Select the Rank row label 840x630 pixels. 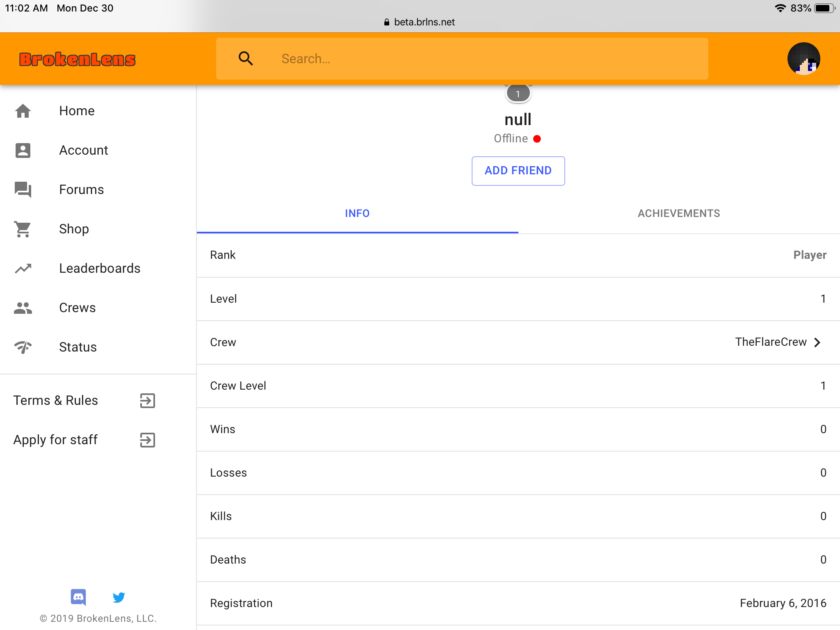tap(223, 255)
